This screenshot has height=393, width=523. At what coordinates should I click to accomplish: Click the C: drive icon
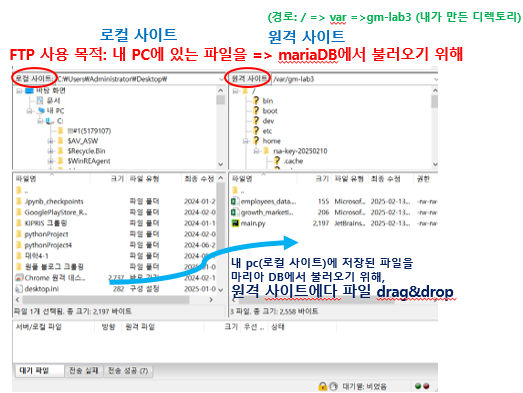coord(50,121)
